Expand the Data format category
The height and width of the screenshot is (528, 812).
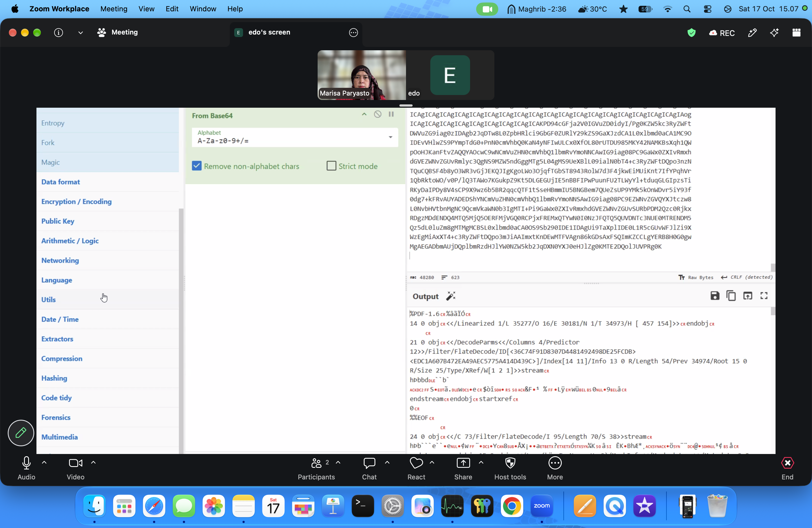(107, 182)
